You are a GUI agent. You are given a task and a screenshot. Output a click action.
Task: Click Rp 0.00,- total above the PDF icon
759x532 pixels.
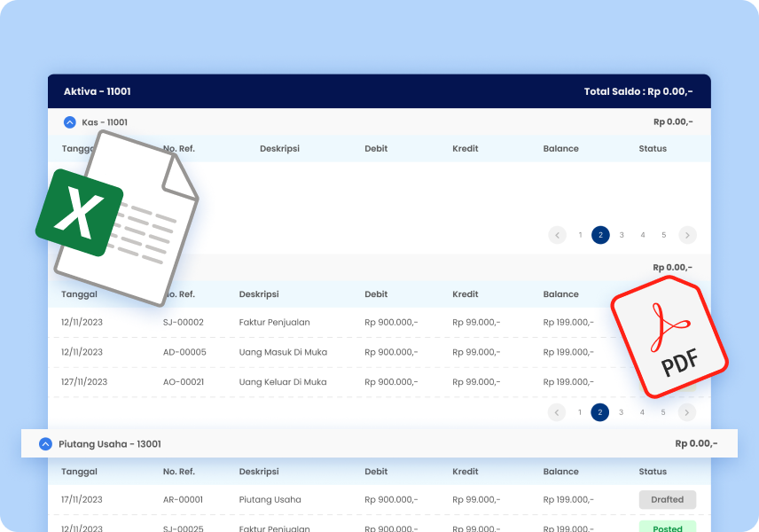point(673,268)
